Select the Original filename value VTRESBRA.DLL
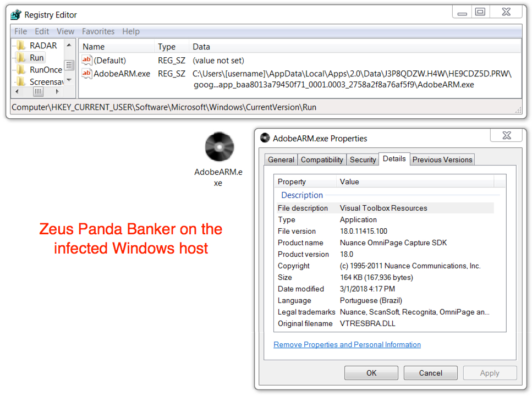Screen dimensions: 532x396 368,323
